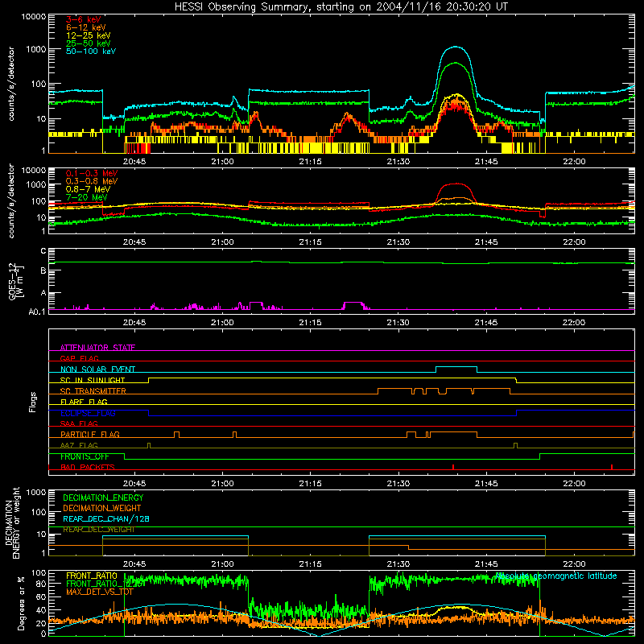This screenshot has height=644, width=644.
Task: Click the ATTENUATOR_STATE flag label
Action: pyautogui.click(x=97, y=348)
